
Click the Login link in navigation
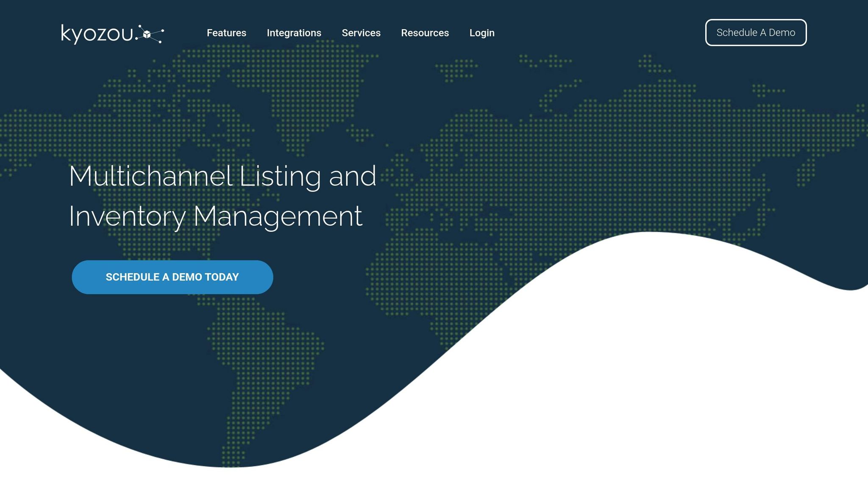(482, 33)
